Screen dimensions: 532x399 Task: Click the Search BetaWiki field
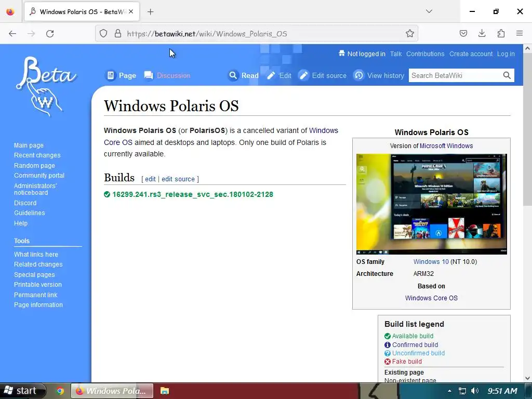[x=455, y=75]
